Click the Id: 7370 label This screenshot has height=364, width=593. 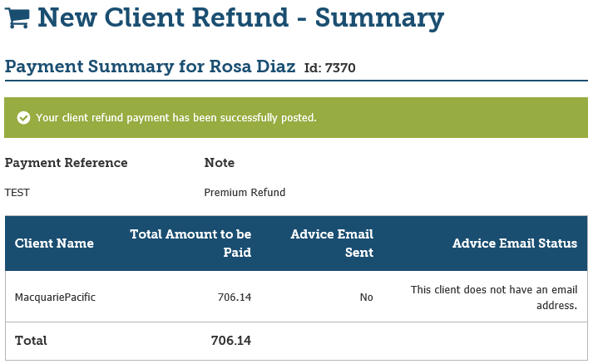coord(330,68)
